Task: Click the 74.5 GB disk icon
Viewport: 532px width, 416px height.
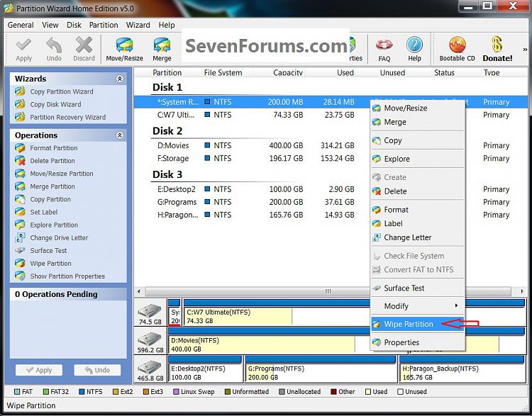Action: click(x=150, y=310)
